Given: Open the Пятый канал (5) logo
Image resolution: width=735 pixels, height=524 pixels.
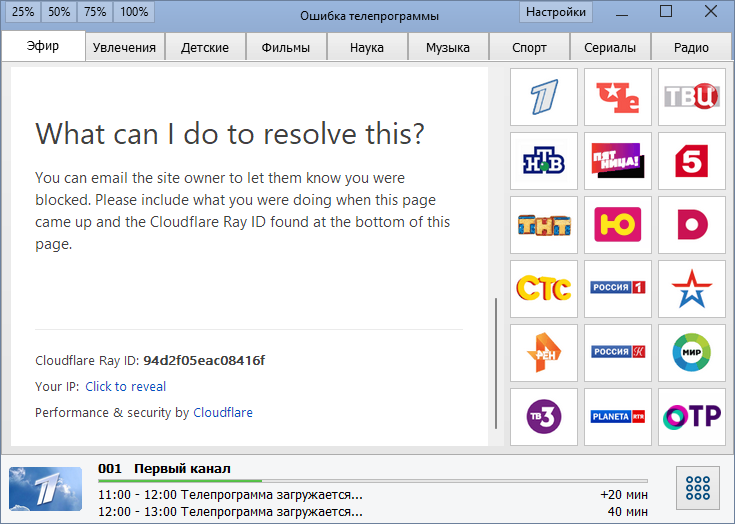Looking at the screenshot, I should click(x=692, y=161).
